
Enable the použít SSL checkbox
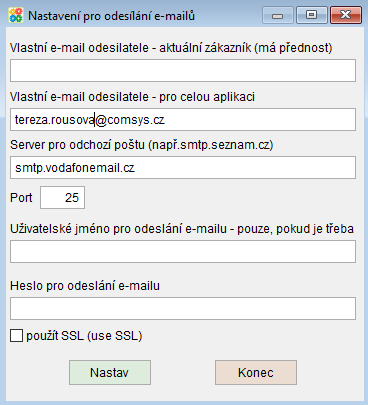[16, 336]
